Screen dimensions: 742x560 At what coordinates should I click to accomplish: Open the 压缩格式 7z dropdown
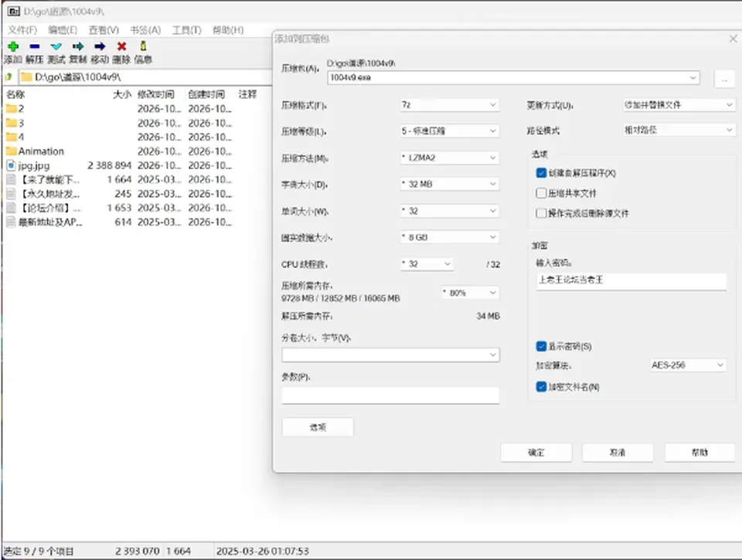click(x=450, y=105)
